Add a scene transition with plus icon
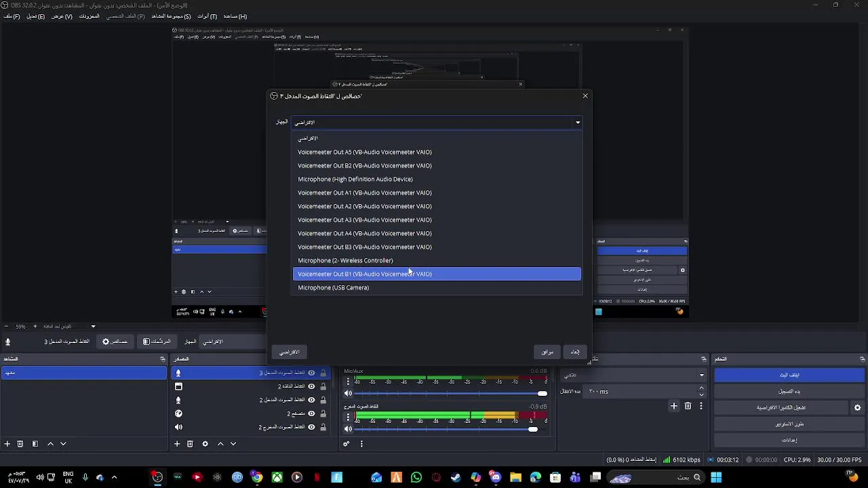Viewport: 868px width, 488px height. pyautogui.click(x=673, y=406)
